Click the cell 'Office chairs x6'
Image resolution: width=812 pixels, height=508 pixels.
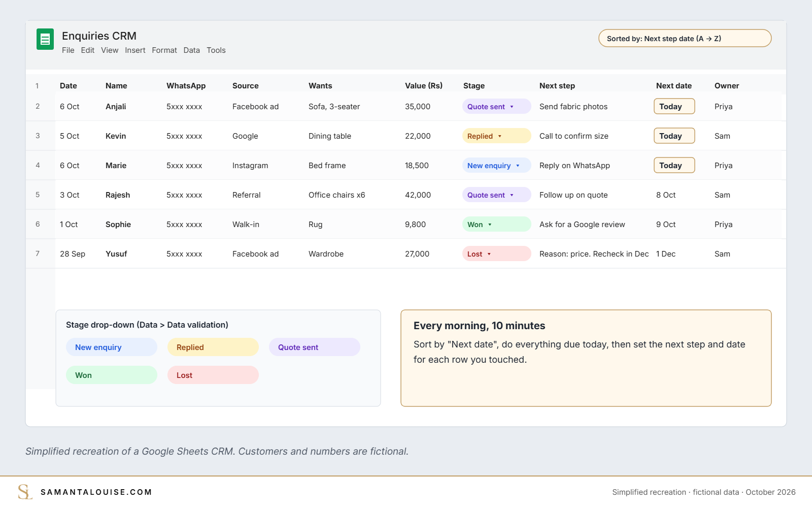(337, 195)
